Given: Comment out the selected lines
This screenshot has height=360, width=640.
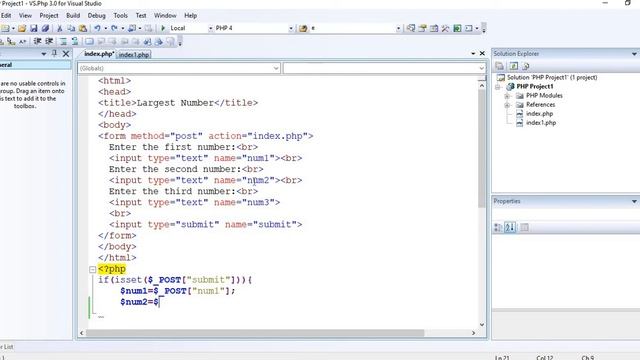Looking at the screenshot, I should pos(63,41).
